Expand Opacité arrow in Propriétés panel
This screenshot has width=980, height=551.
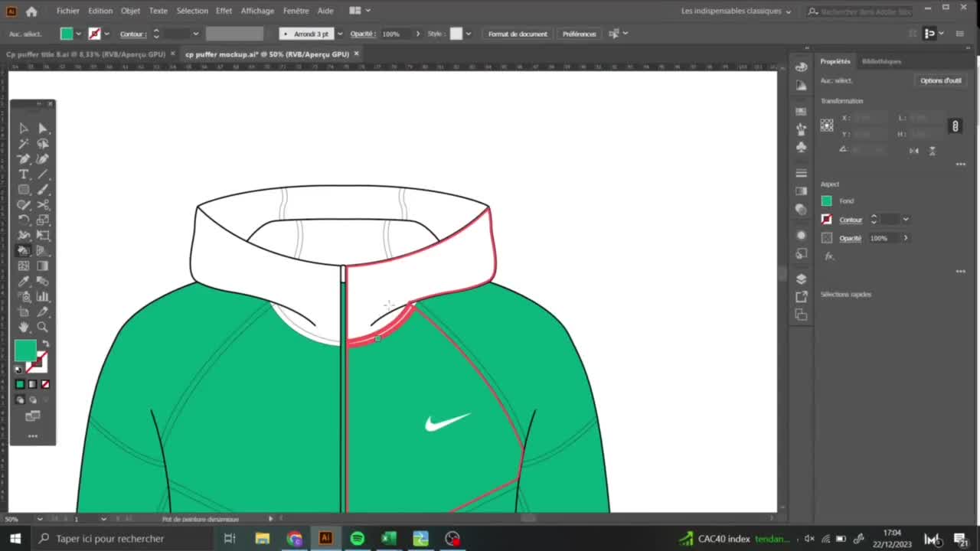point(906,238)
